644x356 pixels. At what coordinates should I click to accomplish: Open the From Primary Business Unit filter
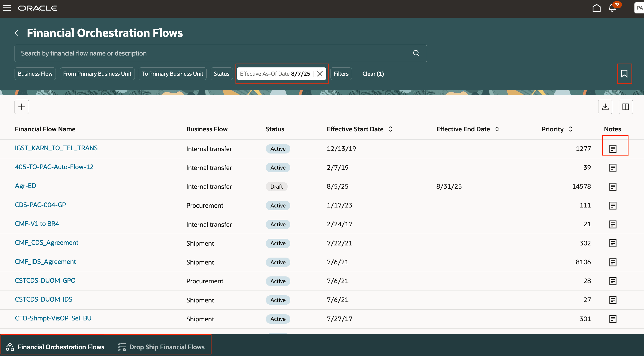97,74
